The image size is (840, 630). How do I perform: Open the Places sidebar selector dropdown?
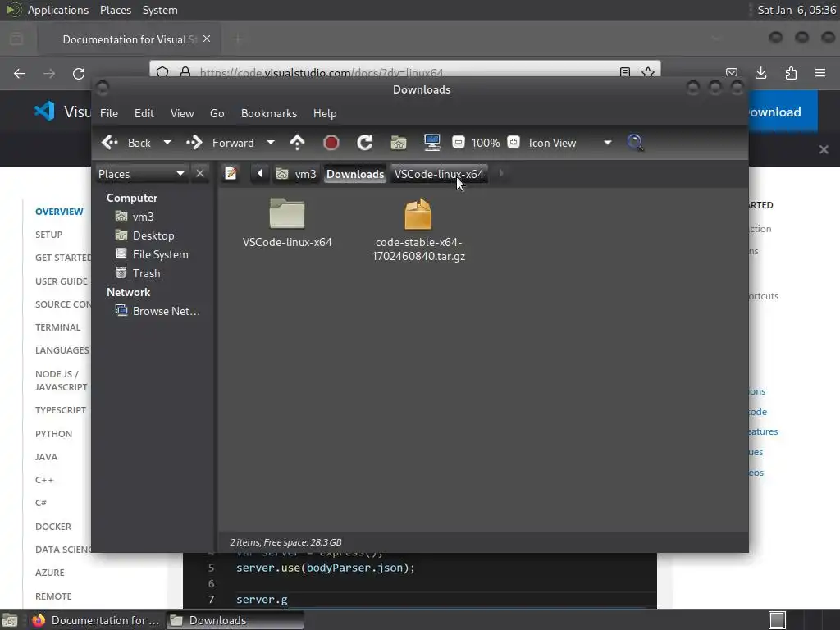[x=141, y=174]
